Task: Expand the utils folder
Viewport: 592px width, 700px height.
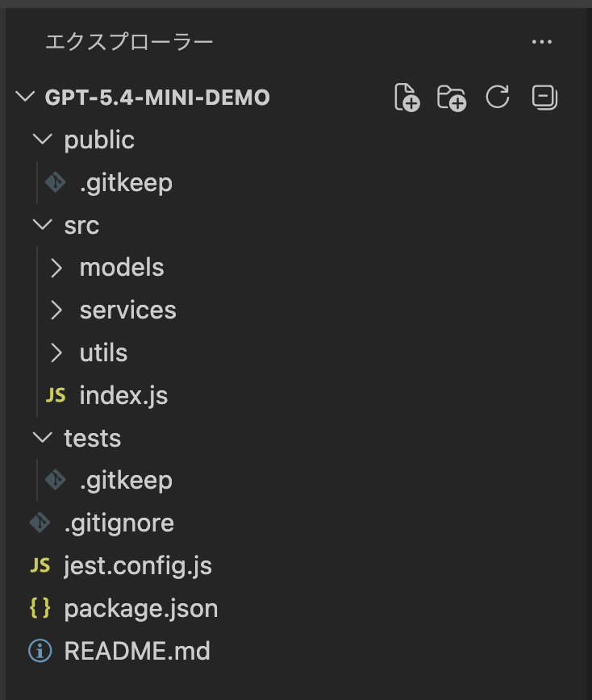Action: (55, 352)
